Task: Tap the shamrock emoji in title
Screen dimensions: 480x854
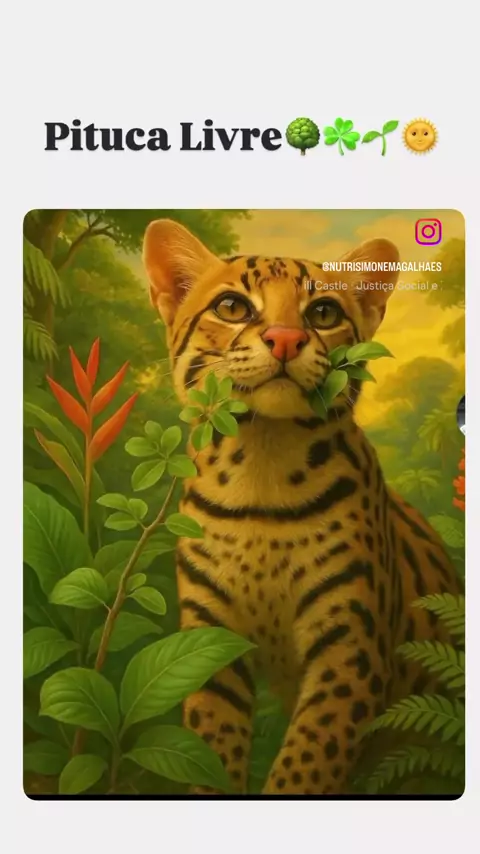Action: (x=341, y=136)
